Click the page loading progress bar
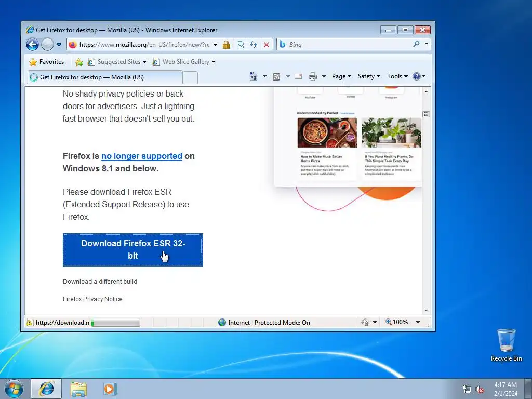 tap(116, 322)
